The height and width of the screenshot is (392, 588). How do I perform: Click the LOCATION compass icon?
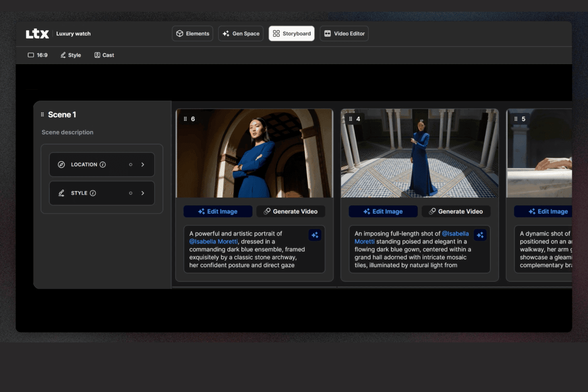point(62,164)
